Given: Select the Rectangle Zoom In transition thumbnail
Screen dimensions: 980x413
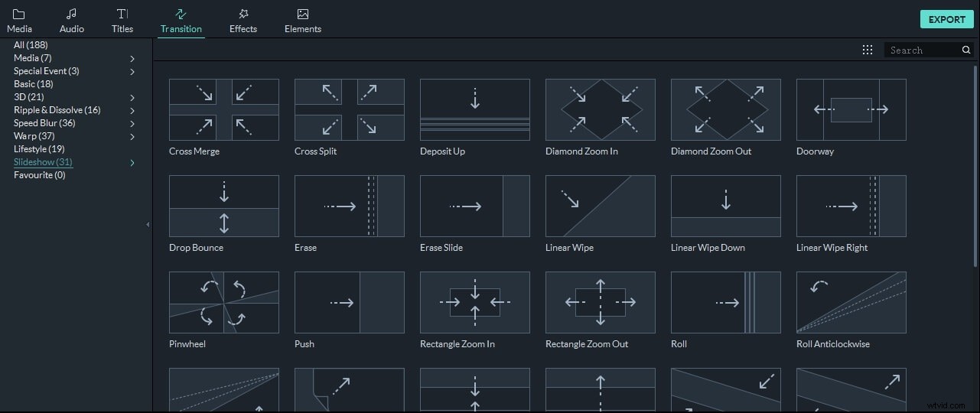Looking at the screenshot, I should pos(475,302).
